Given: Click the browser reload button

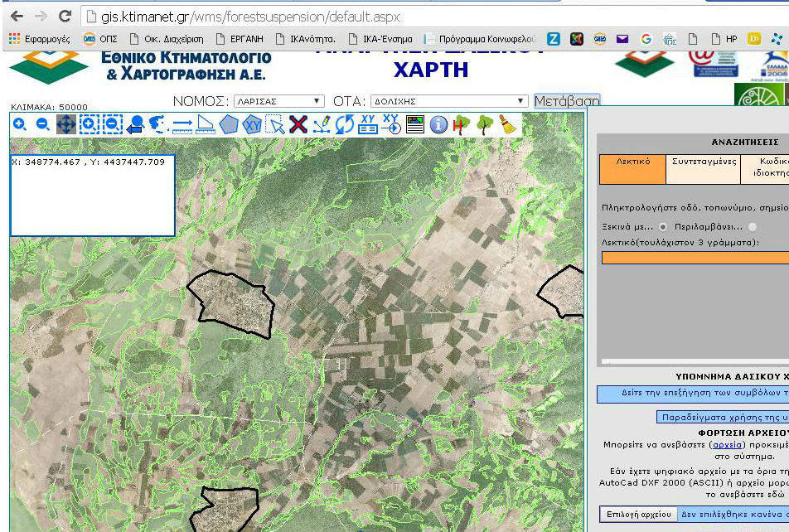Looking at the screenshot, I should 65,16.
